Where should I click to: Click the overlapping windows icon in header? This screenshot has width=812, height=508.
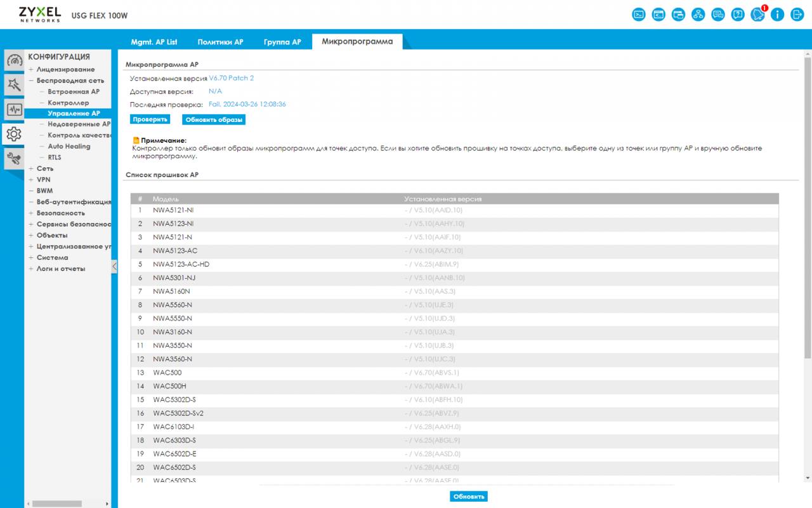pos(678,15)
